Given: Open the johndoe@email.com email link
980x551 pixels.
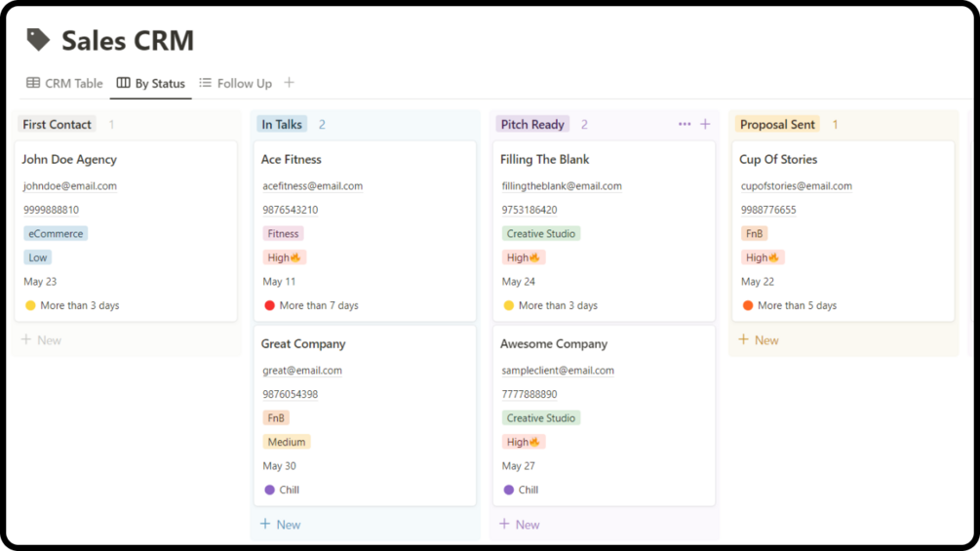Looking at the screenshot, I should [69, 186].
